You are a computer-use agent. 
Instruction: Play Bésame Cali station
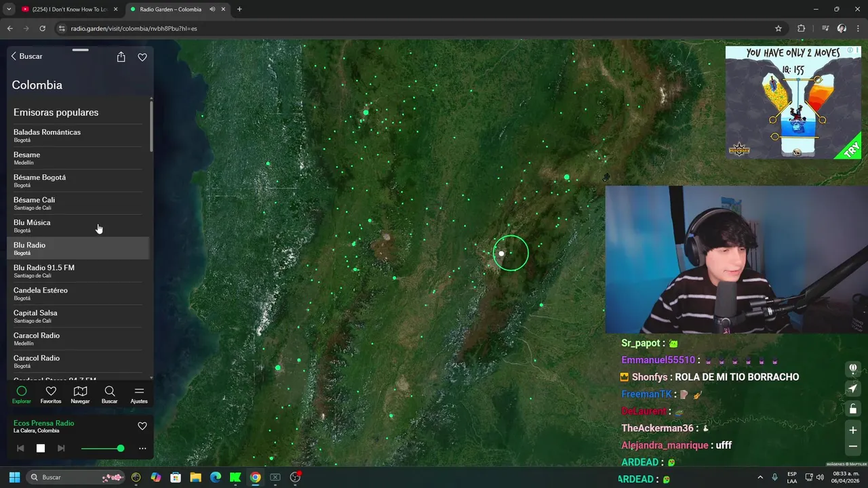(78, 203)
